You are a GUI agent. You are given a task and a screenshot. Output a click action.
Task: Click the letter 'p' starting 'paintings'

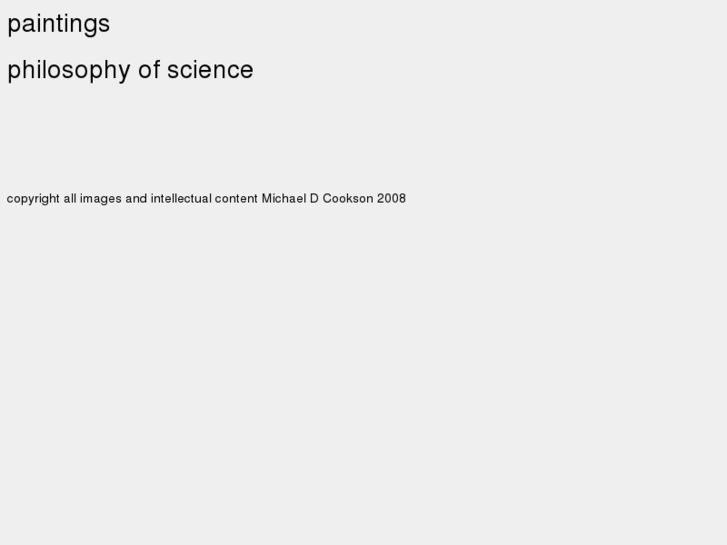tap(13, 25)
